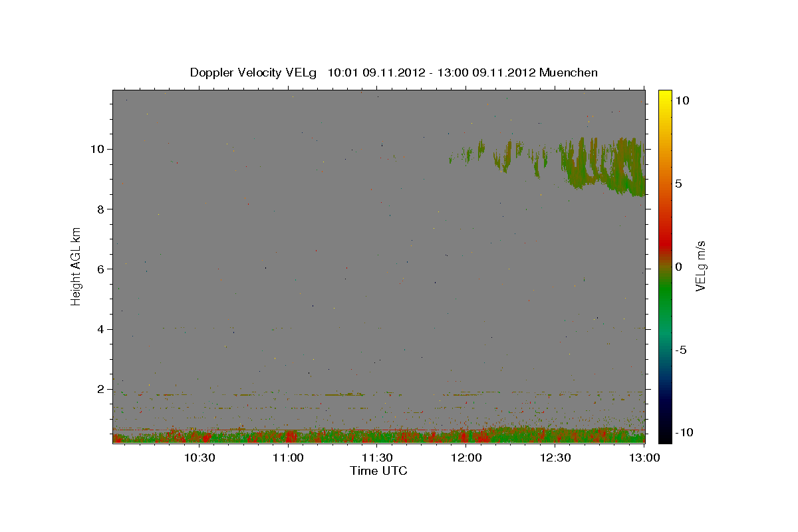
Task: Click the boundary layer echo near the ground
Action: coord(378,436)
